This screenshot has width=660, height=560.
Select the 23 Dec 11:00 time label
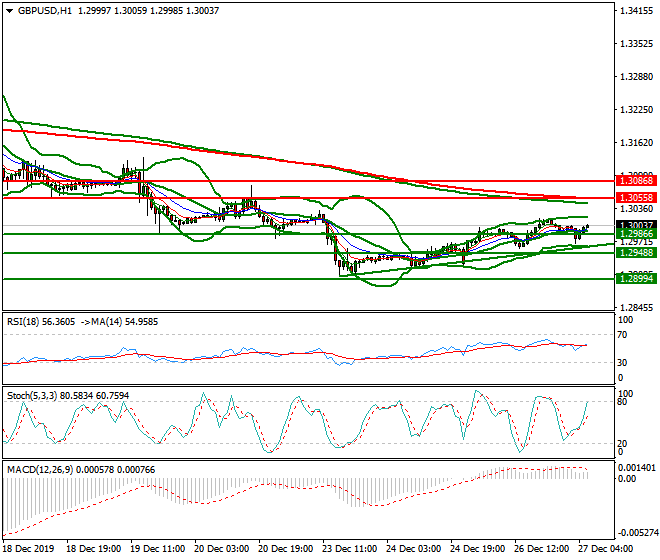pos(349,549)
